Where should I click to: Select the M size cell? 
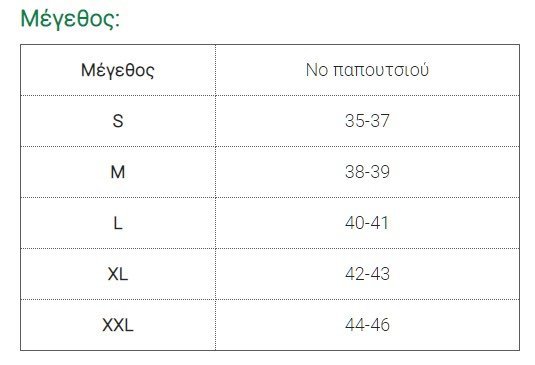point(118,172)
